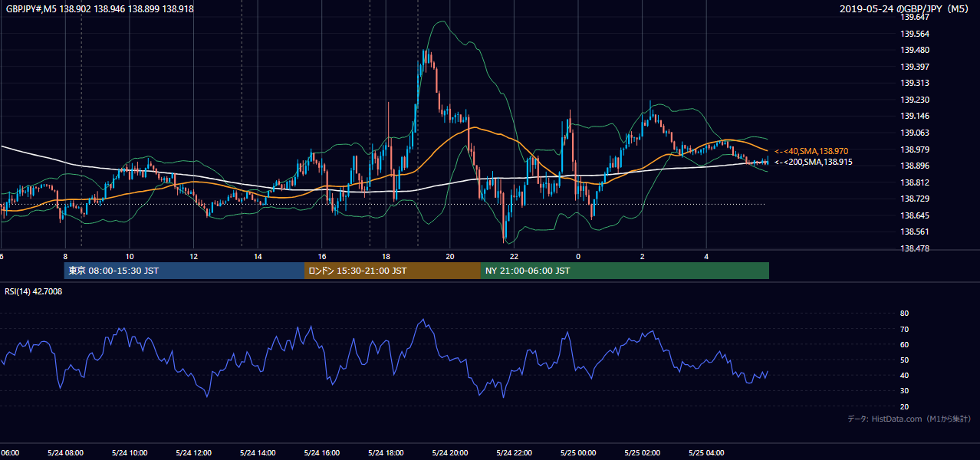Click RSI scale level 80
Viewport: 980px width, 460px height.
[x=904, y=314]
